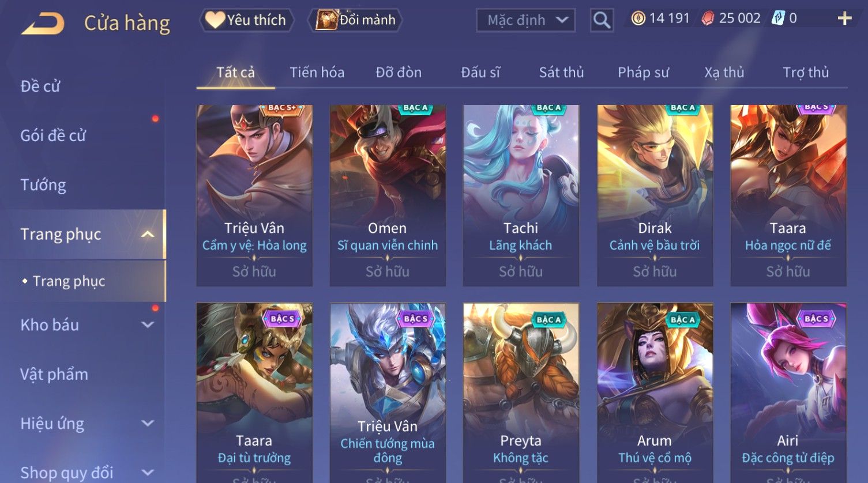Click the back arrow icon
This screenshot has width=868, height=483.
click(x=43, y=24)
